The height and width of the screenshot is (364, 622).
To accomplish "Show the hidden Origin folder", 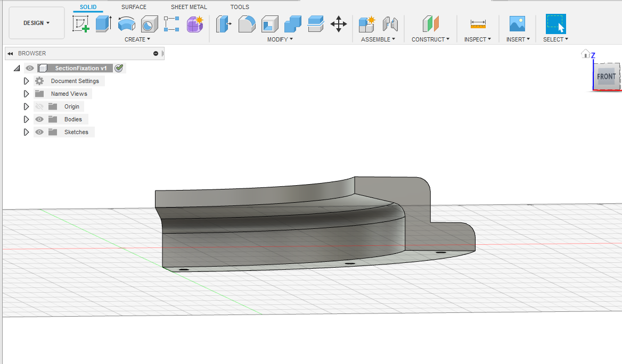I will (x=39, y=106).
